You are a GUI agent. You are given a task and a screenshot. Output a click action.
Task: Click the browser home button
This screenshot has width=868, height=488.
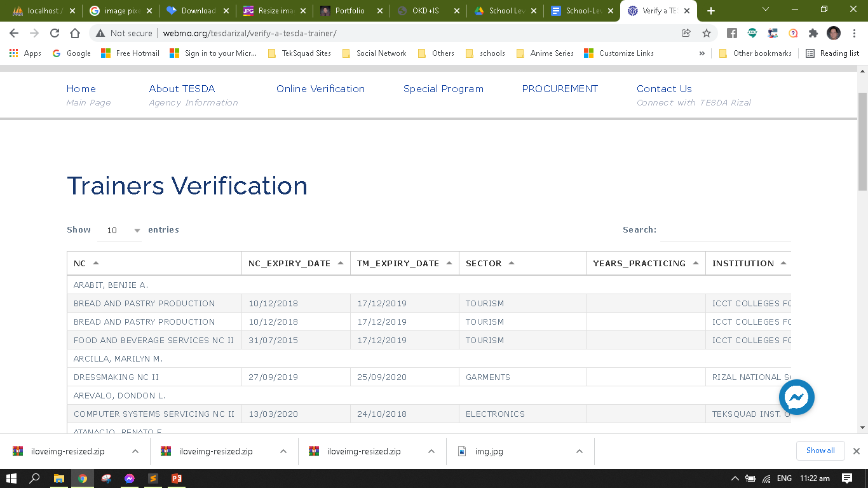coord(75,33)
